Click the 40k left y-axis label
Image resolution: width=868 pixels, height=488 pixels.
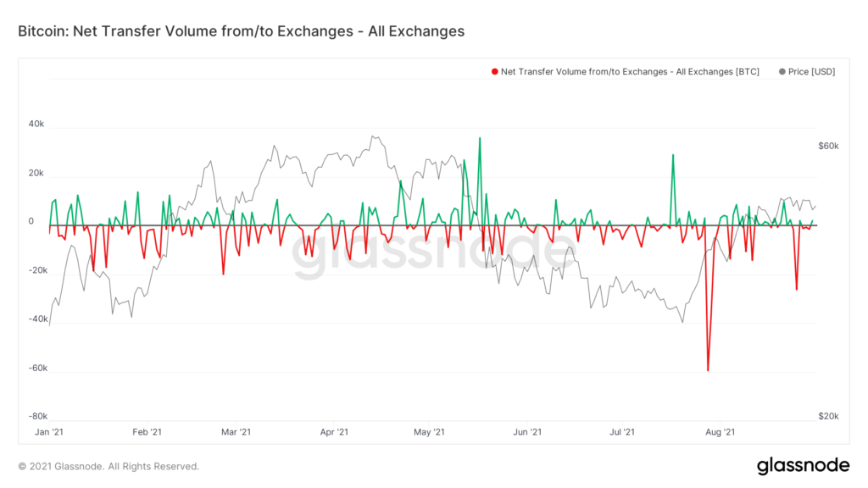pyautogui.click(x=37, y=124)
